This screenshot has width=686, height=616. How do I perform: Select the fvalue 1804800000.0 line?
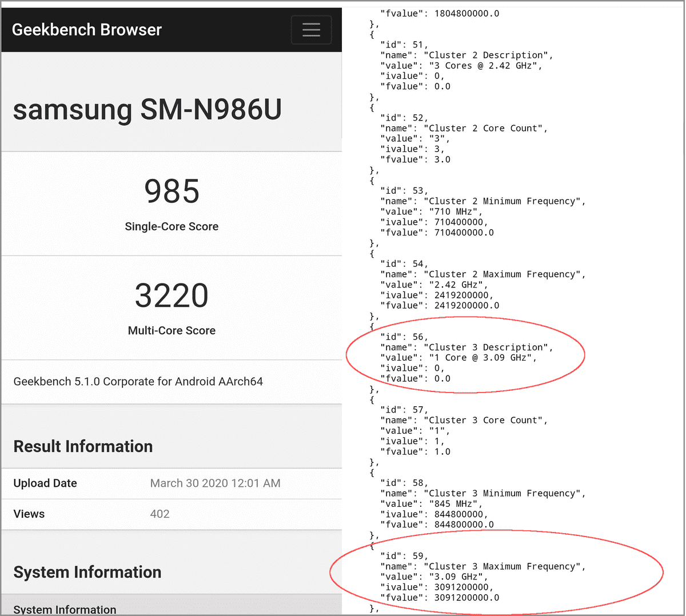pos(440,13)
